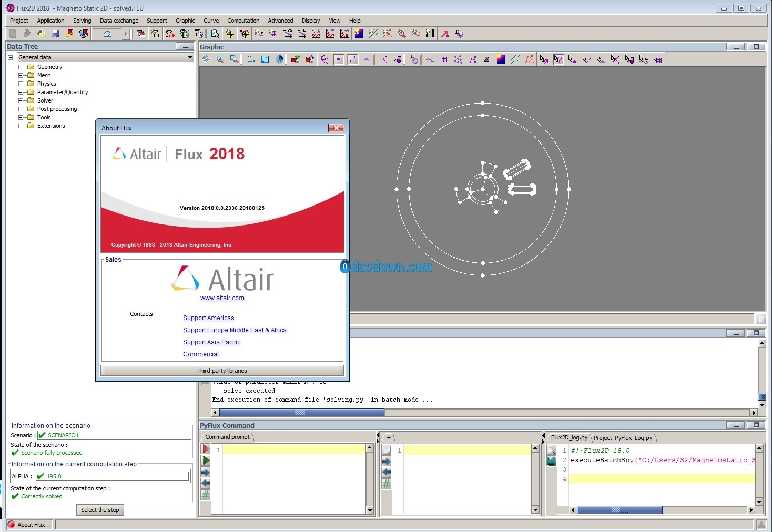Screen dimensions: 772x532
Task: Click the plus tab to add a script
Action: (389, 437)
